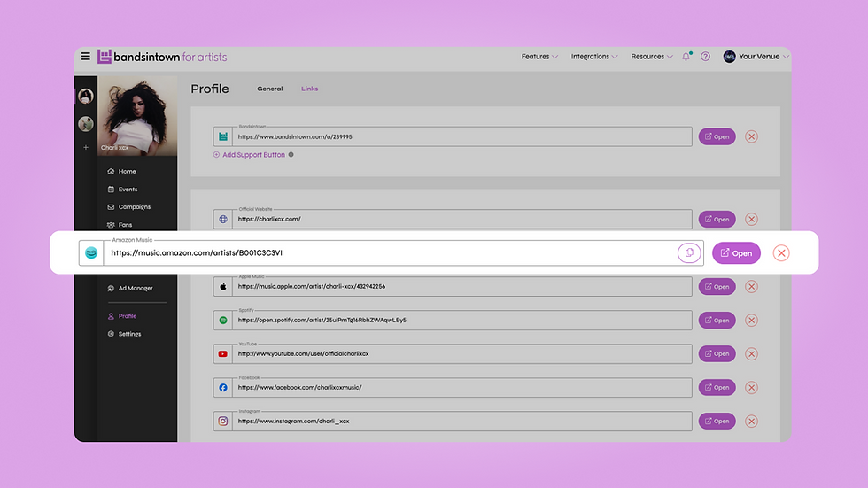Viewport: 868px width, 488px height.
Task: Select the first artist avatar in sidebar
Action: click(x=86, y=97)
